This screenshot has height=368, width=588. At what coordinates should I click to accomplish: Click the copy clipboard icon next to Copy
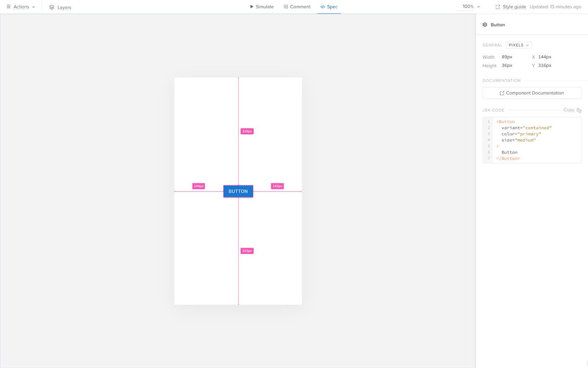tap(579, 110)
